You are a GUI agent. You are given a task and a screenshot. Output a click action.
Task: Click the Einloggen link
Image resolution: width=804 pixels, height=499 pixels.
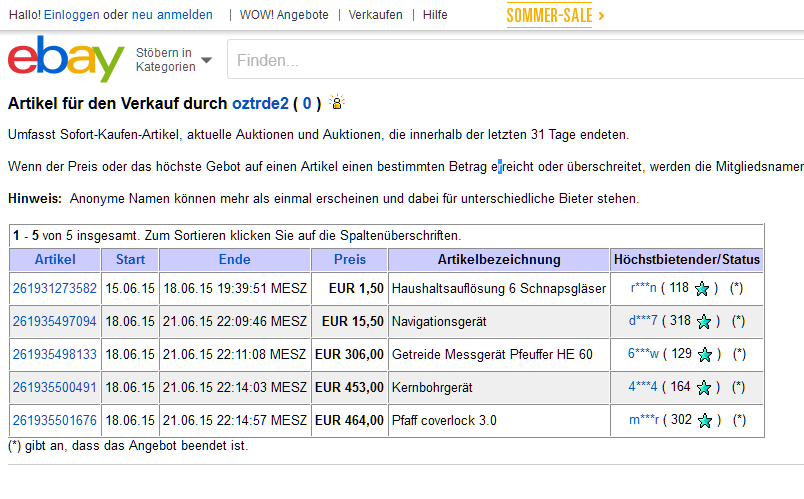click(71, 15)
